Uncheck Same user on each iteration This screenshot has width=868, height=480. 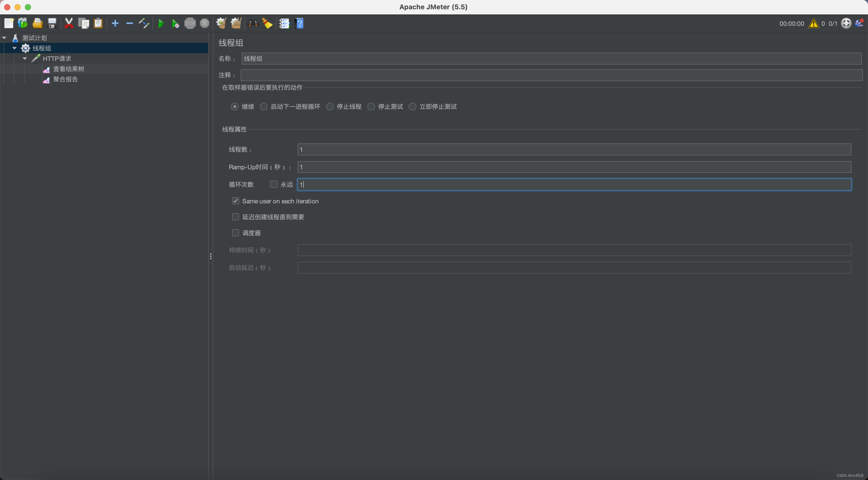coord(235,201)
